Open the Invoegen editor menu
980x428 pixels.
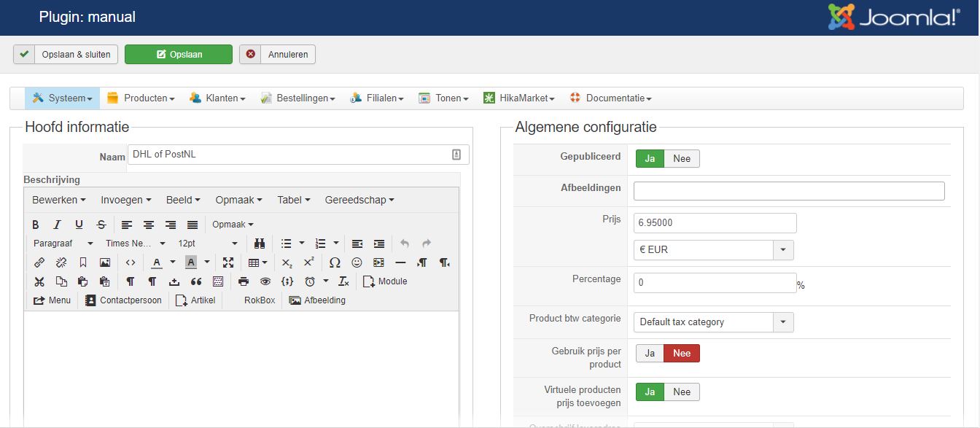click(126, 200)
